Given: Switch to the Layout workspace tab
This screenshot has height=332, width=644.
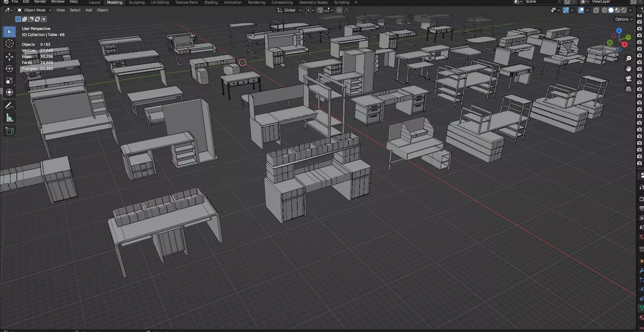Looking at the screenshot, I should [94, 2].
